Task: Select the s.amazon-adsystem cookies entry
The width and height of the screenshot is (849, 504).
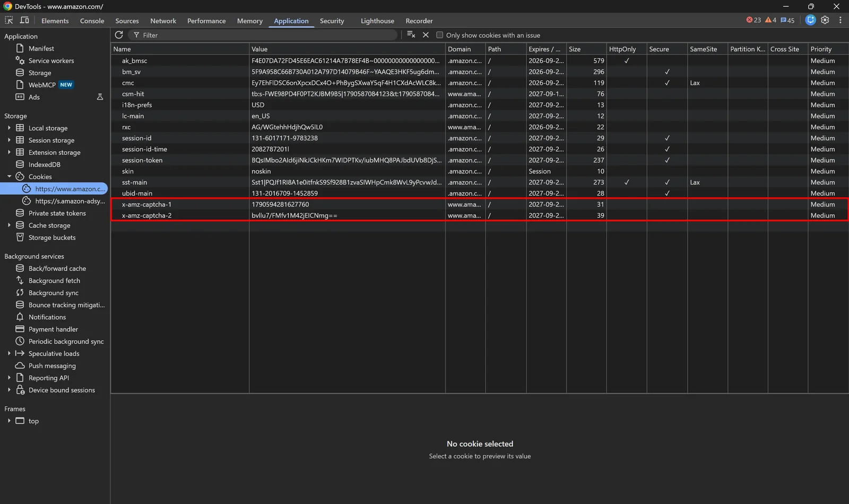Action: [70, 201]
